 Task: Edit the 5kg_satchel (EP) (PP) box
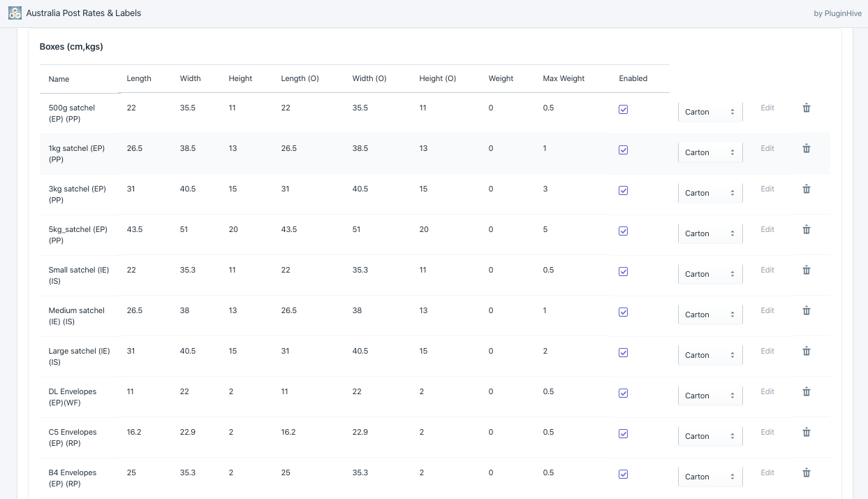767,229
